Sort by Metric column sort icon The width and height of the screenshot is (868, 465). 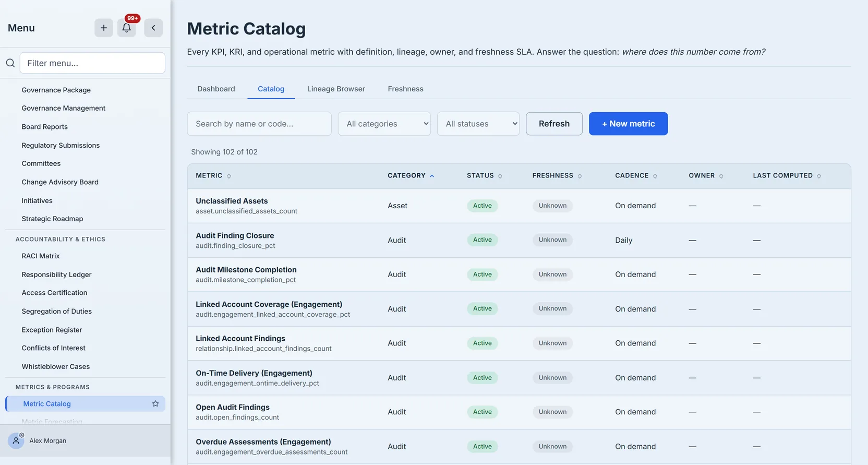tap(229, 176)
